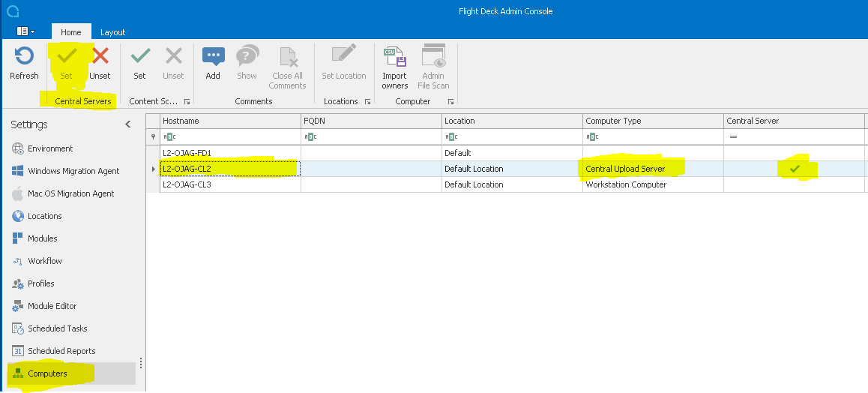Sort by Hostname column header

pyautogui.click(x=230, y=121)
